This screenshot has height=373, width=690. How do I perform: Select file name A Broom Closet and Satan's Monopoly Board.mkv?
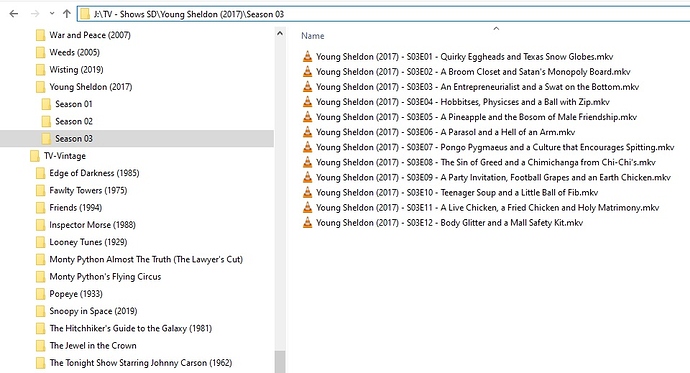click(x=473, y=72)
